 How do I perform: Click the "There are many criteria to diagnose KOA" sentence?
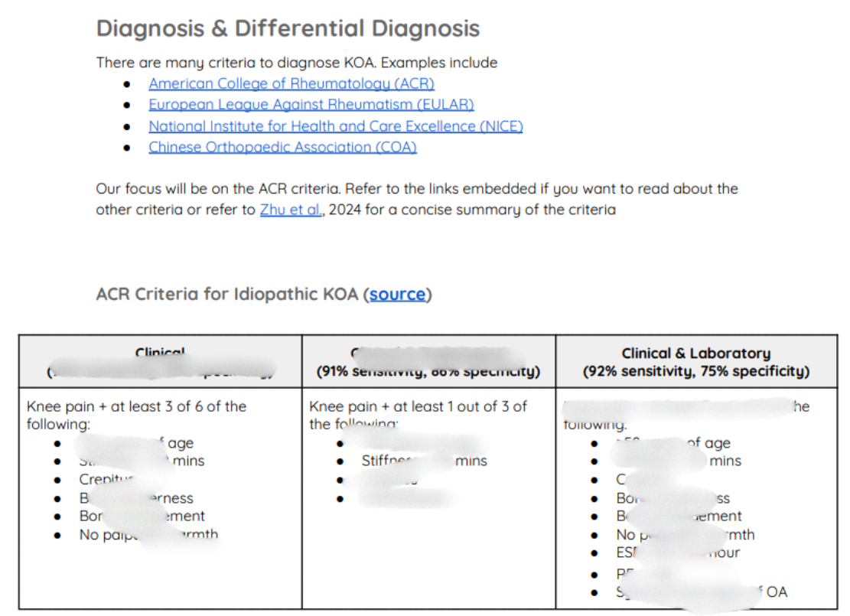click(x=296, y=63)
